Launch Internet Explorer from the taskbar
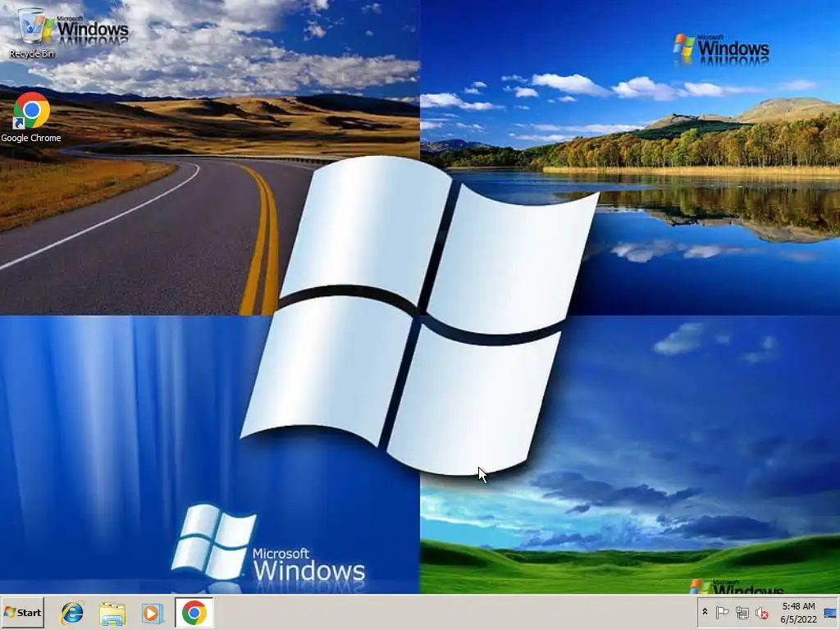This screenshot has width=840, height=630. [72, 613]
